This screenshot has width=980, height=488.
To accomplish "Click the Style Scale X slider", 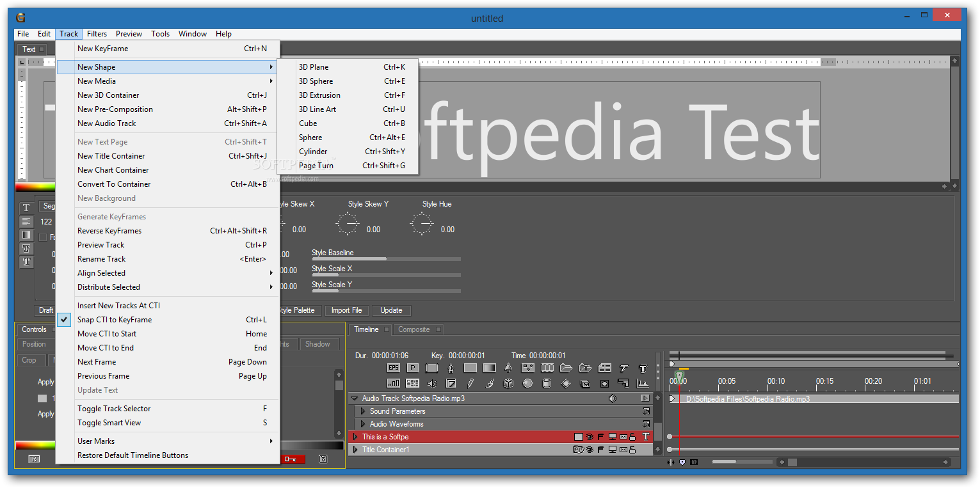I will pos(386,275).
